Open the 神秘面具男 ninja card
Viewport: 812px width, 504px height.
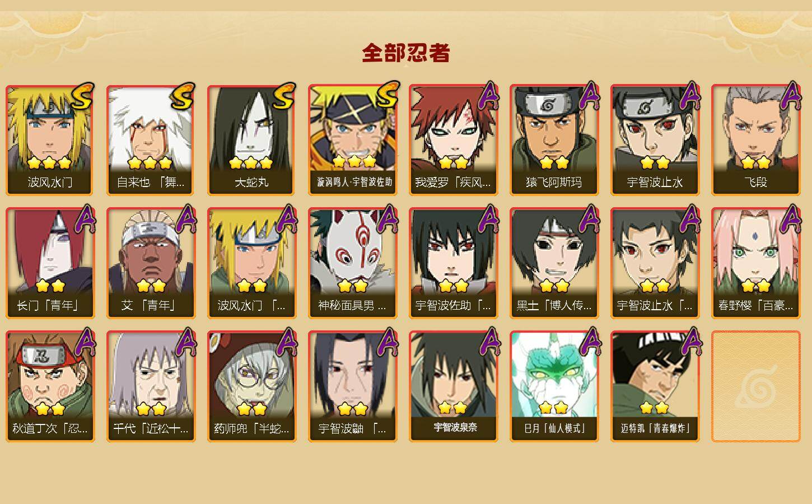(352, 263)
